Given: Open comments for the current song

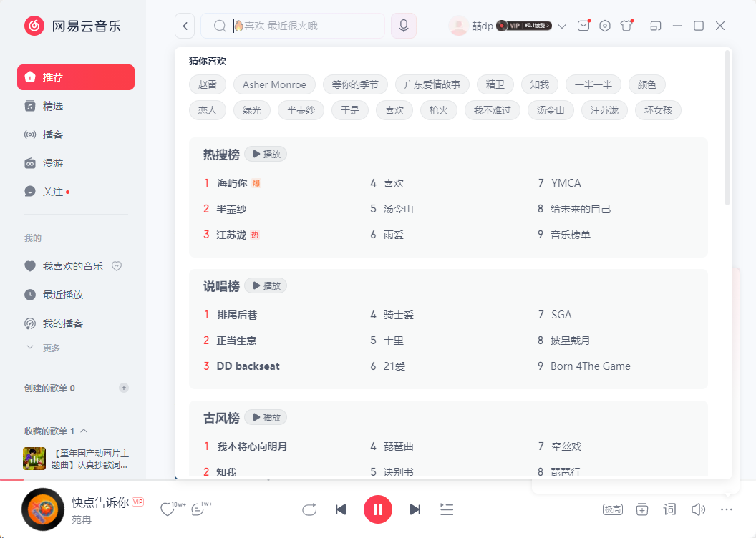Looking at the screenshot, I should tap(197, 509).
